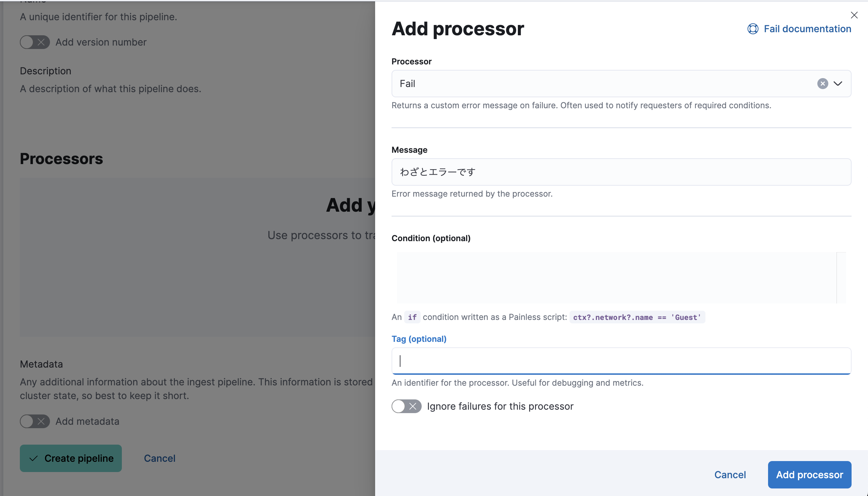
Task: Open the Fail documentation link
Action: 807,29
